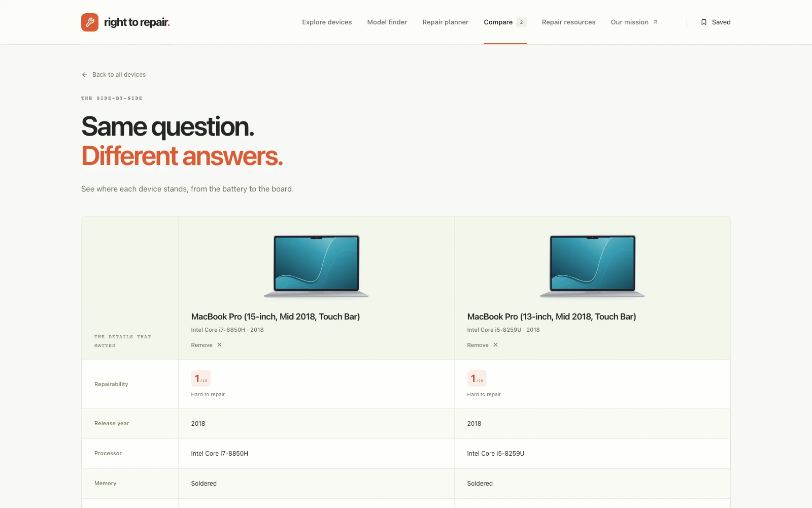Image resolution: width=812 pixels, height=508 pixels.
Task: Click the 2018 release year for 15-inch
Action: click(x=198, y=424)
